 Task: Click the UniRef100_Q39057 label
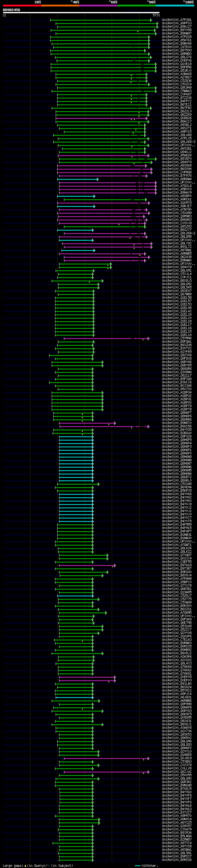pos(177,826)
